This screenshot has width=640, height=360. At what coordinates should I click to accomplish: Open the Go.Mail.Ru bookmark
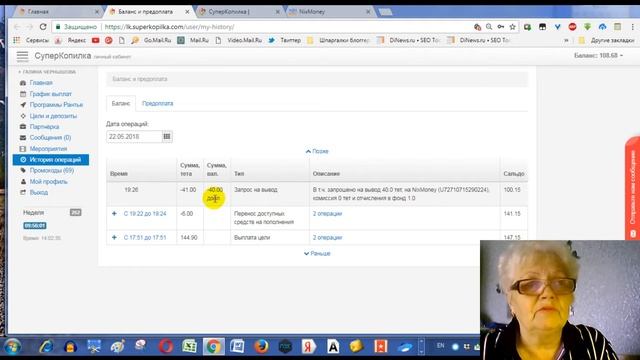coord(151,40)
